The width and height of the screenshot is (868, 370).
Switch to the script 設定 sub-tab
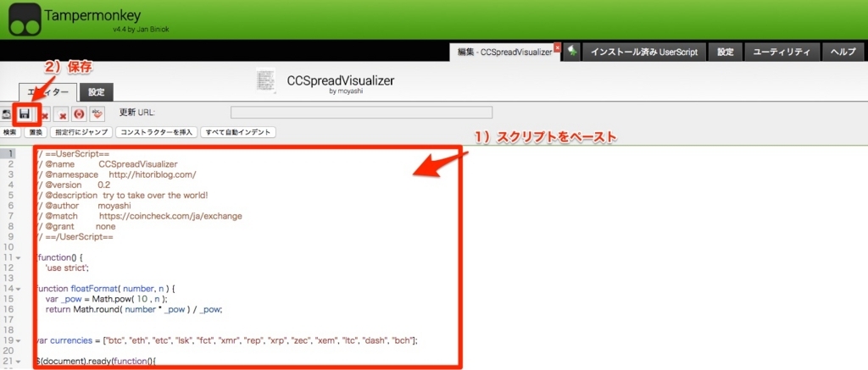click(x=97, y=92)
